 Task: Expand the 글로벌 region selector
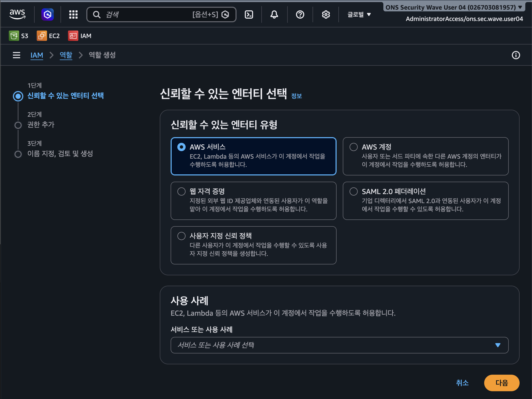point(359,14)
